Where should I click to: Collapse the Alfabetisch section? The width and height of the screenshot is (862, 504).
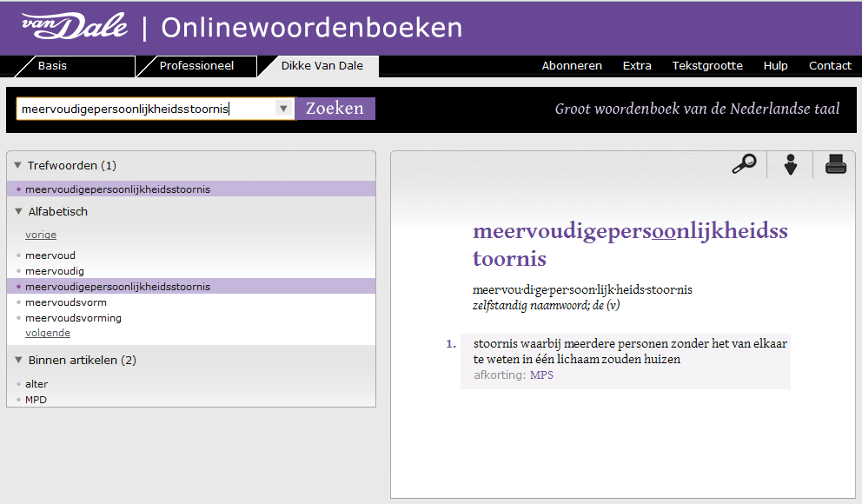(x=18, y=211)
